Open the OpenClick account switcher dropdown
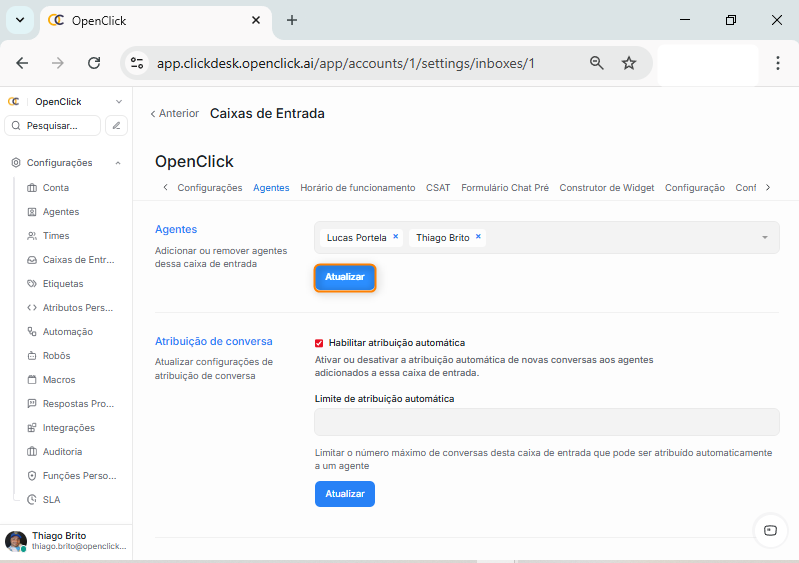This screenshot has height=563, width=799. click(x=118, y=102)
